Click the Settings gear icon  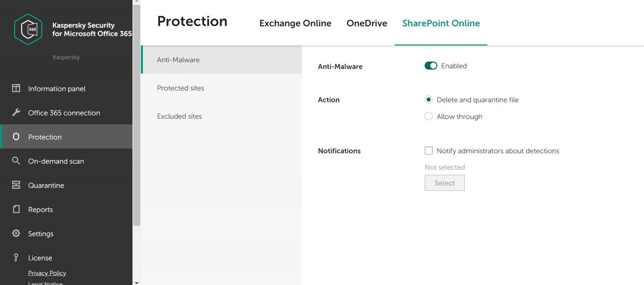point(16,233)
